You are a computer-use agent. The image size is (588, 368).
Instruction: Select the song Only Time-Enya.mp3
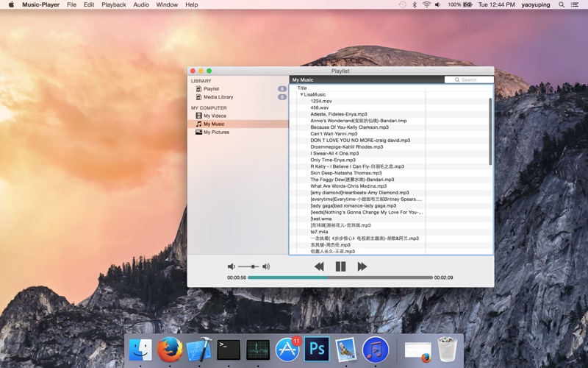pyautogui.click(x=333, y=160)
